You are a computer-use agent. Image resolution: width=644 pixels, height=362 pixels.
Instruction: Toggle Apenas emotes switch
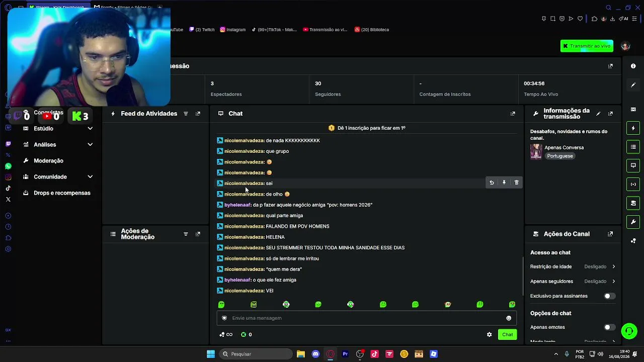coord(609,327)
